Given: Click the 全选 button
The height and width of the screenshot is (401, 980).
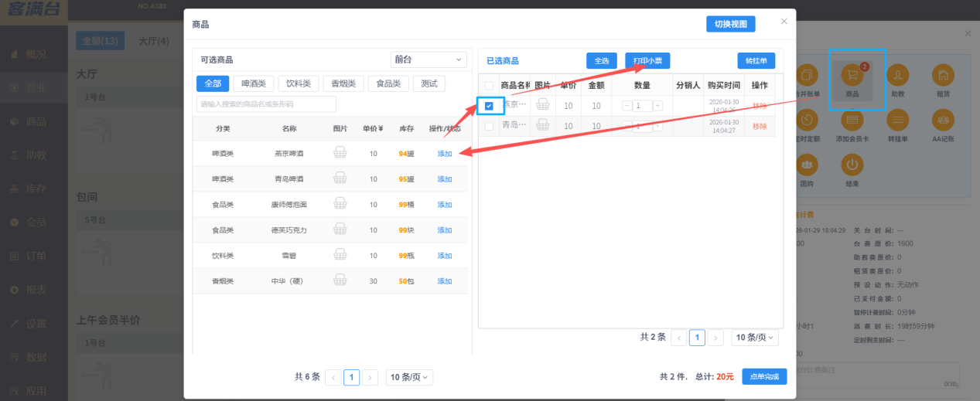Looking at the screenshot, I should coord(601,61).
